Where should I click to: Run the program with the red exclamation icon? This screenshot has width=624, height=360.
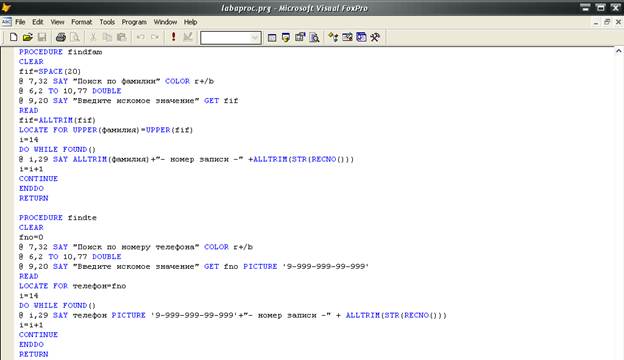pyautogui.click(x=174, y=37)
